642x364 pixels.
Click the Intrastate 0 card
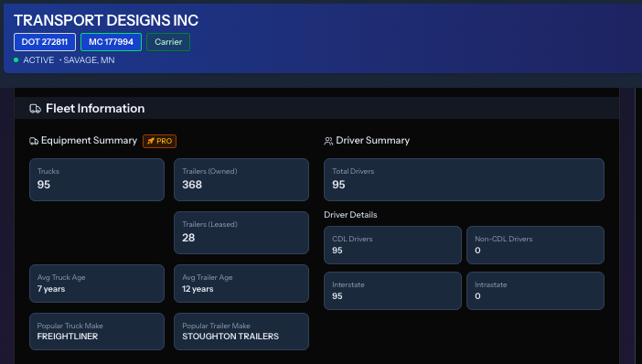pos(535,291)
